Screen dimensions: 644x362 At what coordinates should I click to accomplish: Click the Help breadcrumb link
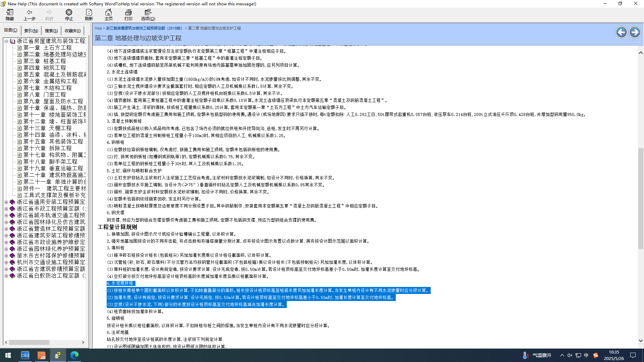[x=98, y=28]
